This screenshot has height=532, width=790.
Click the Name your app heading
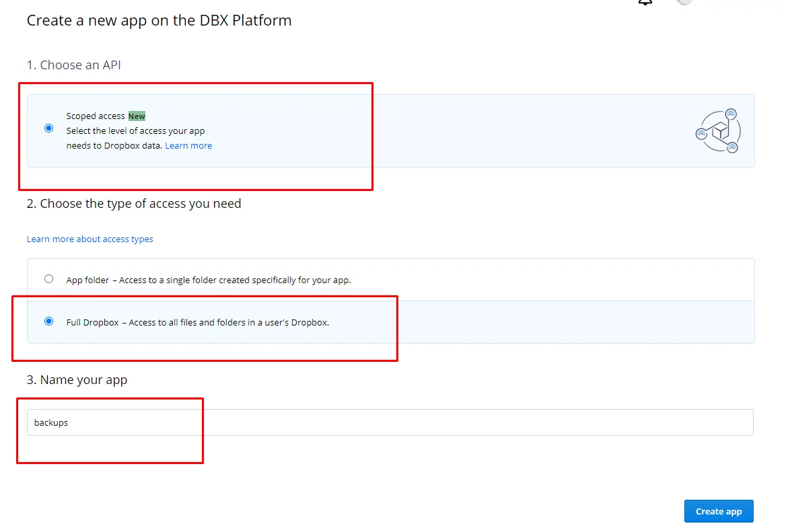tap(76, 379)
